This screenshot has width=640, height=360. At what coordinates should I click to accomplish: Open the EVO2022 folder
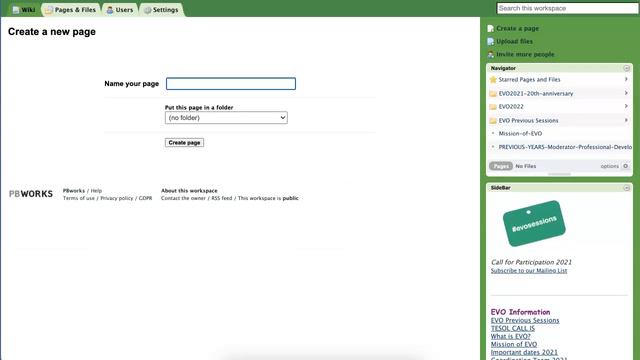tap(511, 107)
